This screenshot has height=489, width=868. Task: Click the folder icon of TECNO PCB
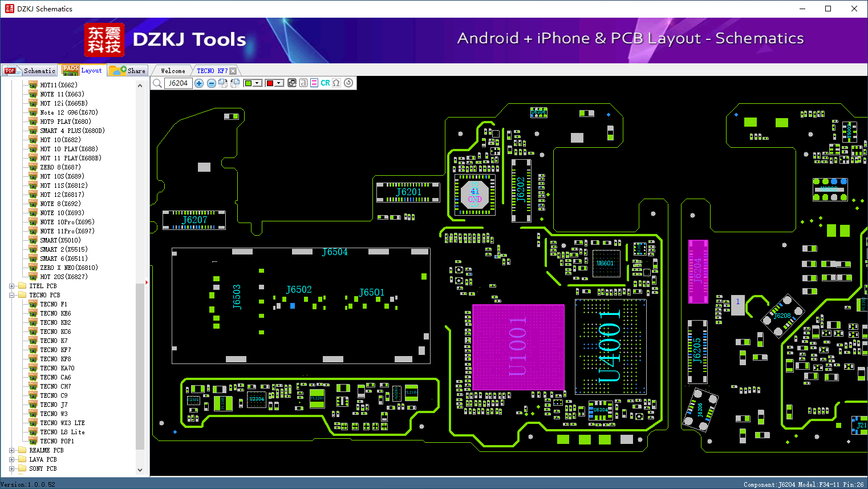[22, 295]
